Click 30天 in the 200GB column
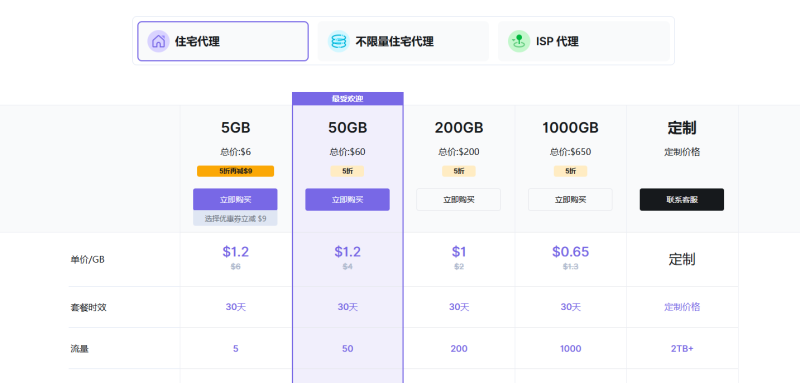800x383 pixels. (x=459, y=307)
